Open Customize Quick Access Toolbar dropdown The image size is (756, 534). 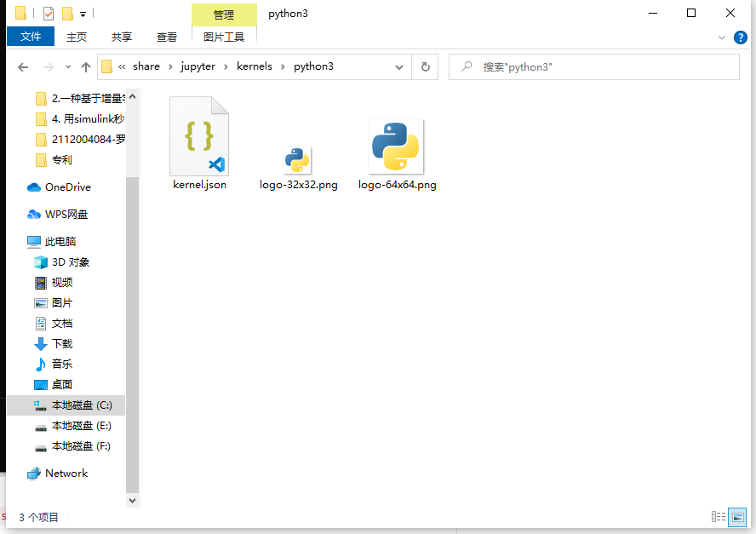(83, 14)
